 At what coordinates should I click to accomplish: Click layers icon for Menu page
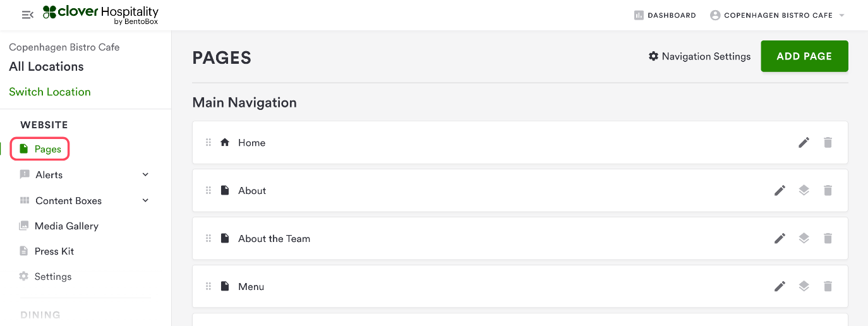[x=804, y=287]
